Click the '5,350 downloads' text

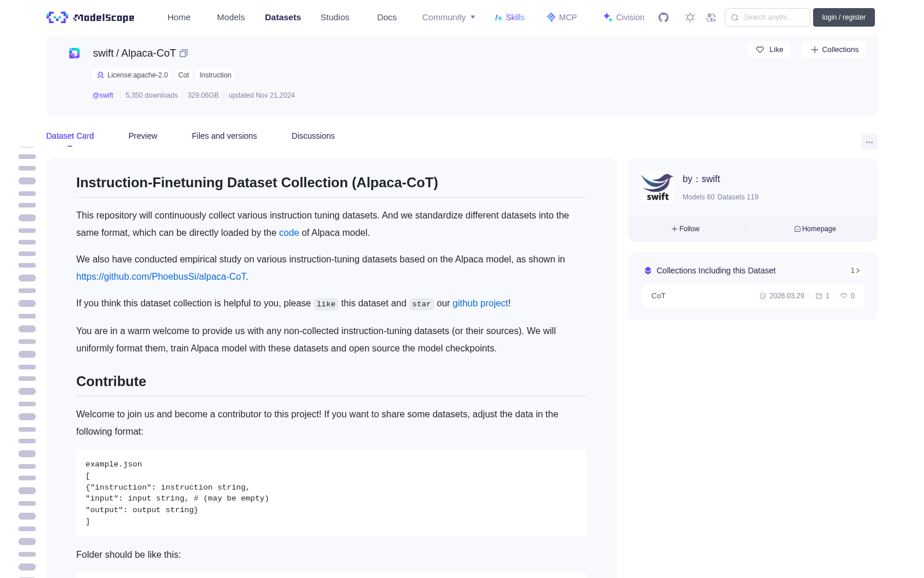151,95
